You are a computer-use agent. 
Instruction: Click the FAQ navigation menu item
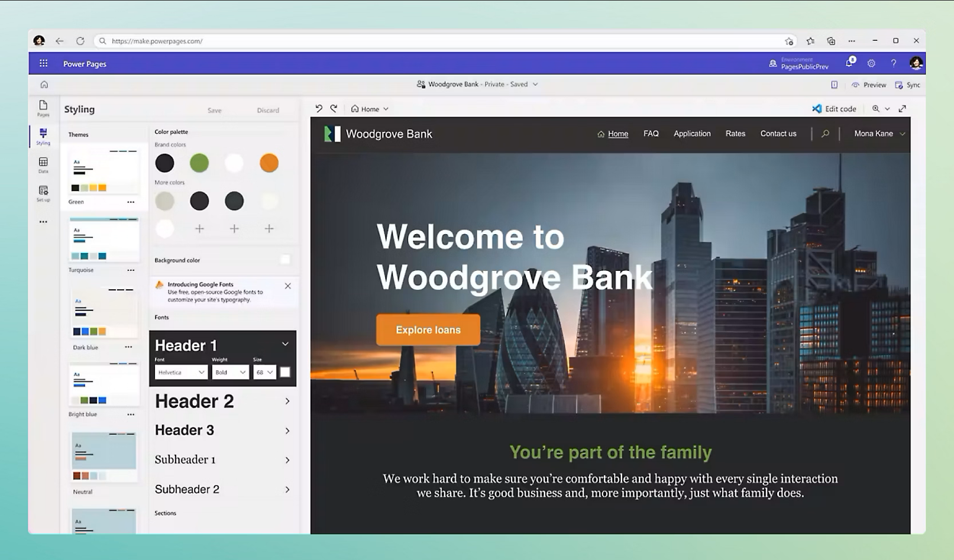[651, 134]
